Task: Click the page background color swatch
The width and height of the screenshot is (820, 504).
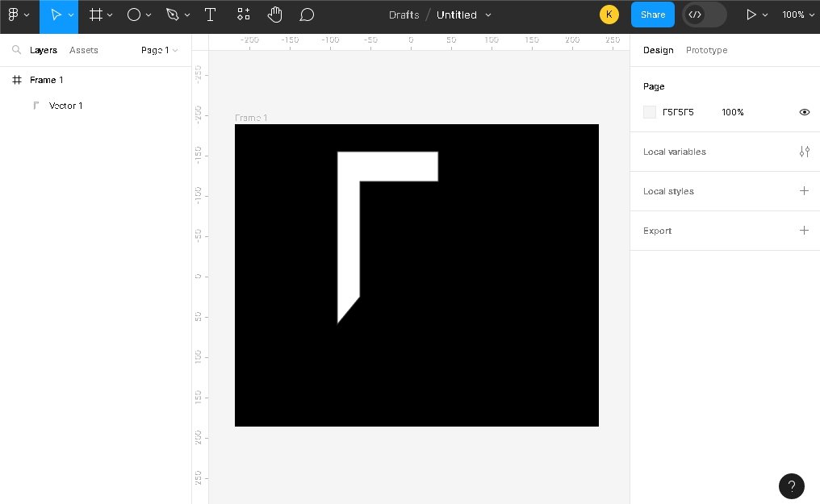Action: [x=650, y=112]
